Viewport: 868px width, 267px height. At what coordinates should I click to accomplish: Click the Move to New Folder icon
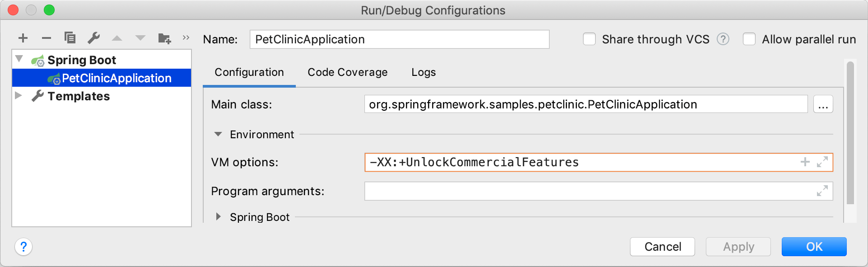pos(164,38)
